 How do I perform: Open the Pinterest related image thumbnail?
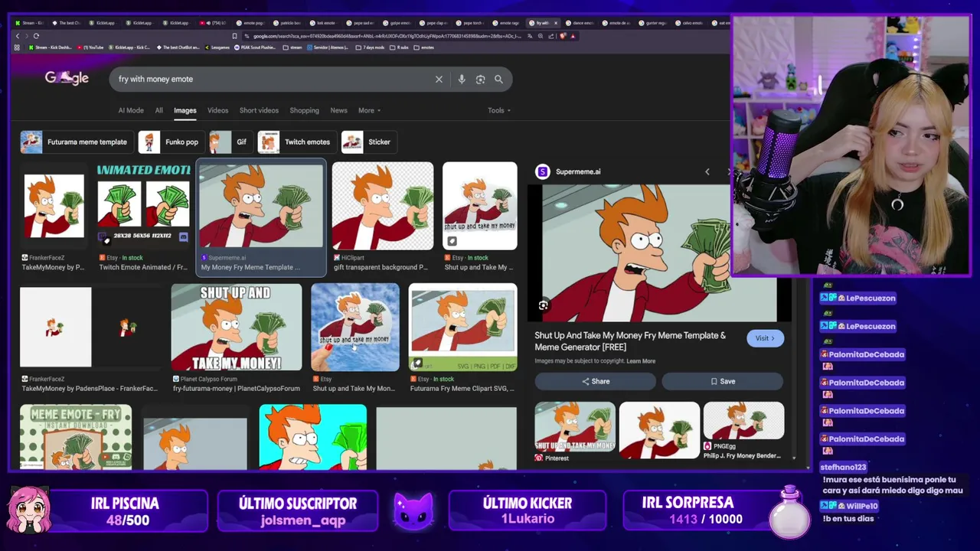pos(575,426)
